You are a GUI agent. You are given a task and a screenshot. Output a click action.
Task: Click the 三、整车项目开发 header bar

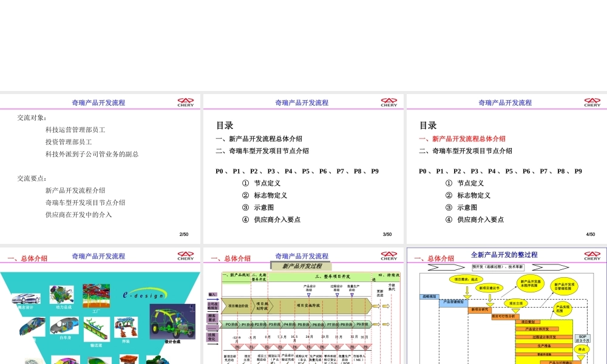coord(320,276)
